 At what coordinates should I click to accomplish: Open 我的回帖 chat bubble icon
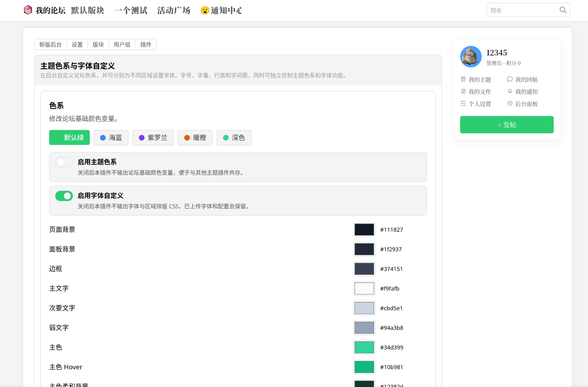coord(510,79)
